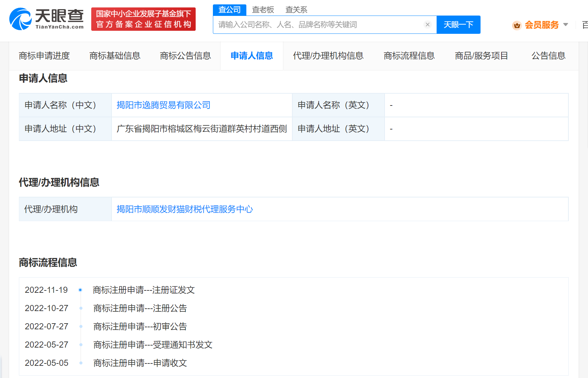Click the 商标注册申请---注册证发文 entry
The width and height of the screenshot is (588, 378).
pos(144,290)
